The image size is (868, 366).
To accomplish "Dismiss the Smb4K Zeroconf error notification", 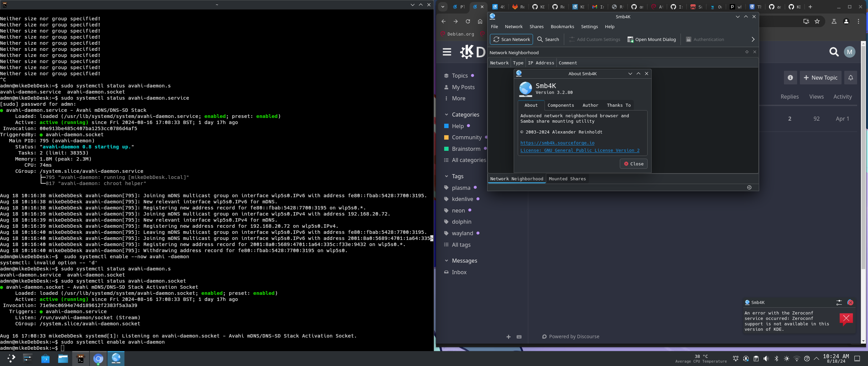I will coord(850,302).
